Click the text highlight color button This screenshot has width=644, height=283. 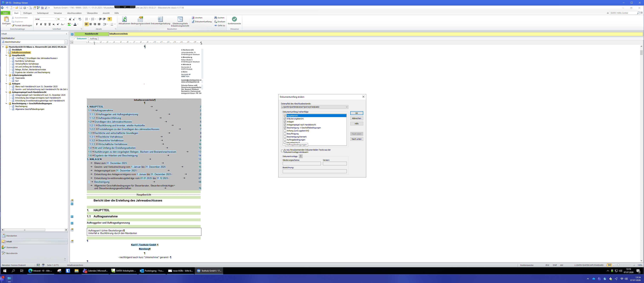pos(69,24)
